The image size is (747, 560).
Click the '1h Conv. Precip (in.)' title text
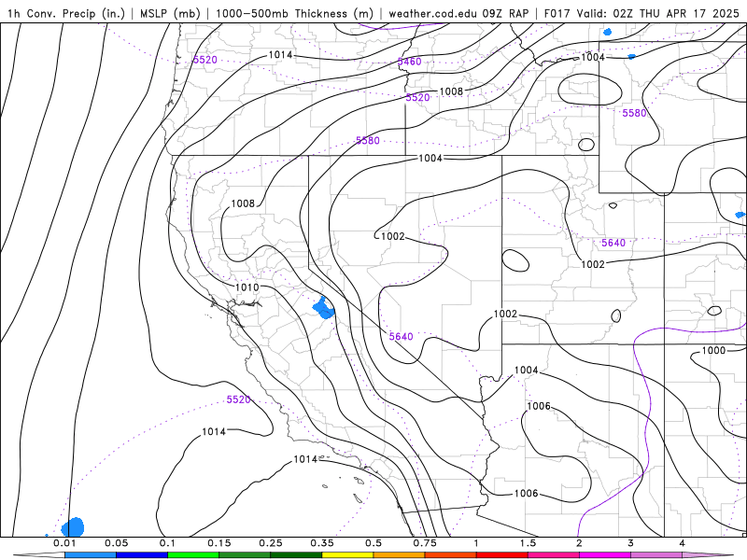click(66, 13)
